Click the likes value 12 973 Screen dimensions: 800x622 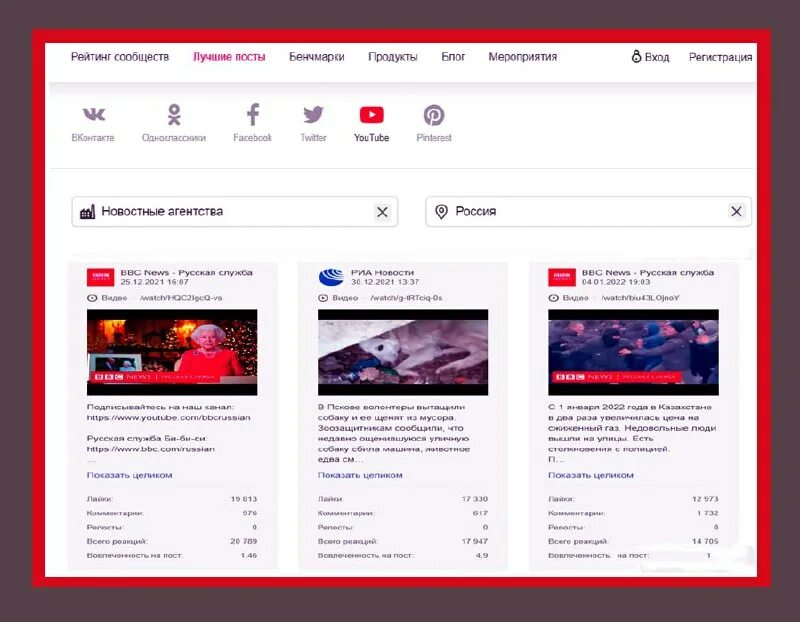click(x=705, y=499)
